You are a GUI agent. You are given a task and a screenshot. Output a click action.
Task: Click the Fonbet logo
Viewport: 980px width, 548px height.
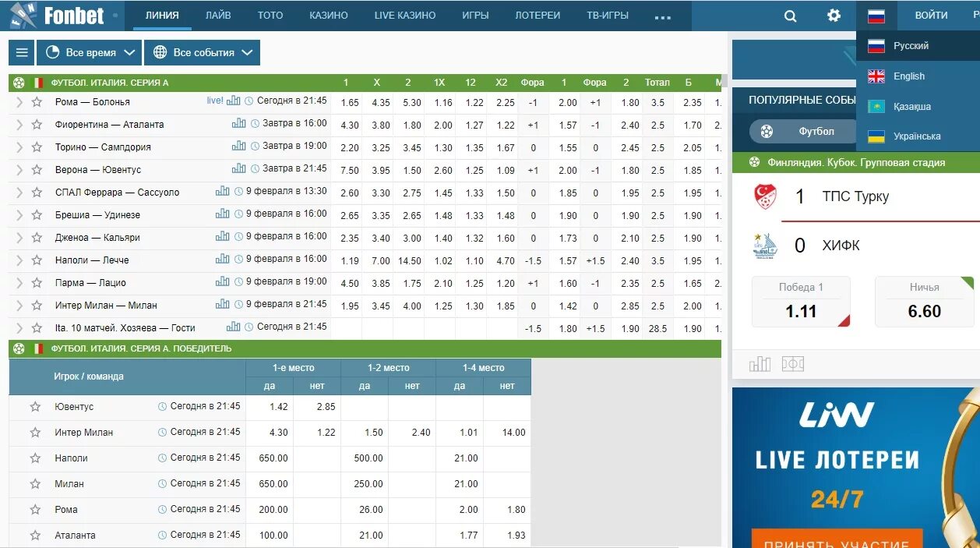coord(56,15)
